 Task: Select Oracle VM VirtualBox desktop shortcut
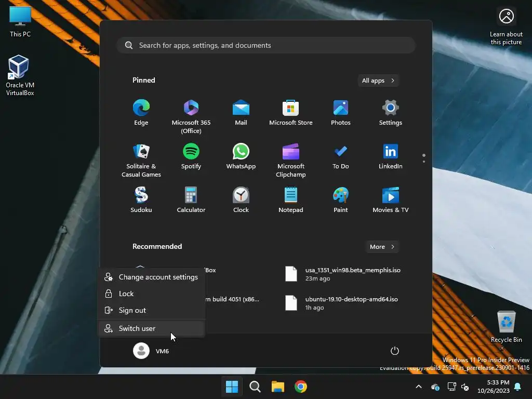click(20, 75)
